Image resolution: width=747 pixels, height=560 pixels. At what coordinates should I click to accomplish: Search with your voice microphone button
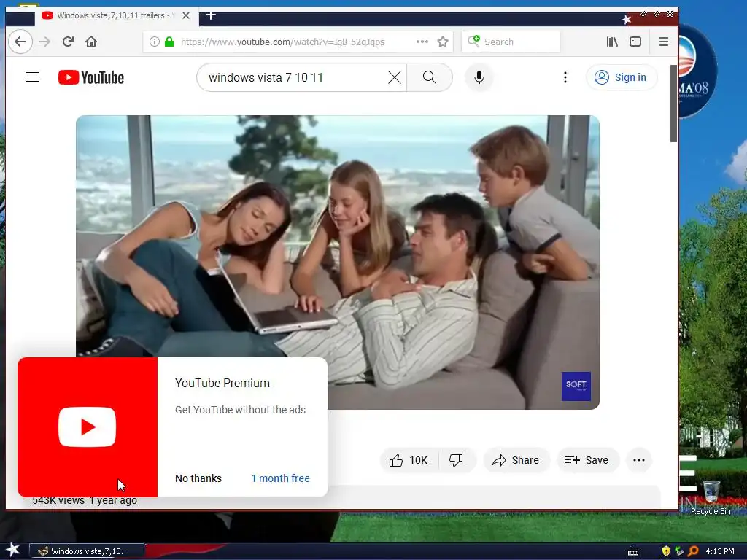click(479, 77)
